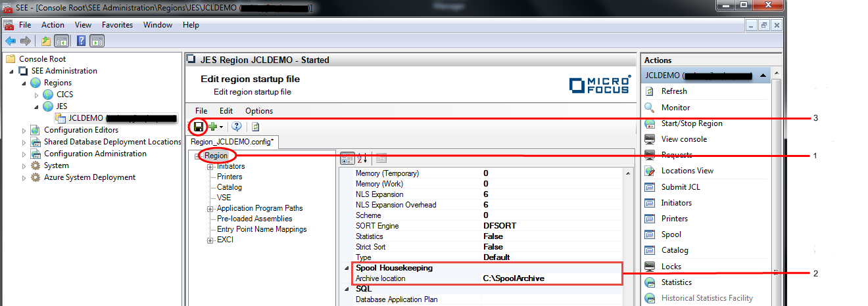Open the Action menu
868x306 pixels.
[53, 25]
